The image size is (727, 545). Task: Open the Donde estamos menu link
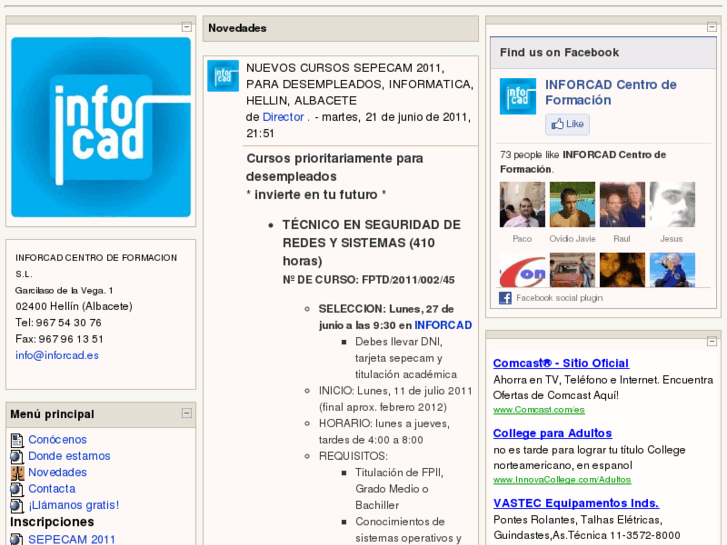[69, 456]
